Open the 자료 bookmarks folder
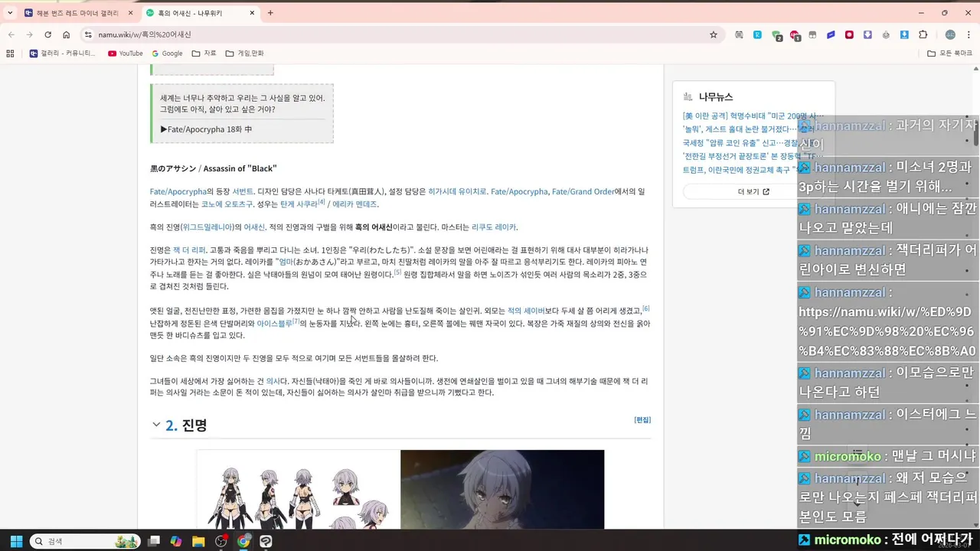This screenshot has height=551, width=980. 204,54
